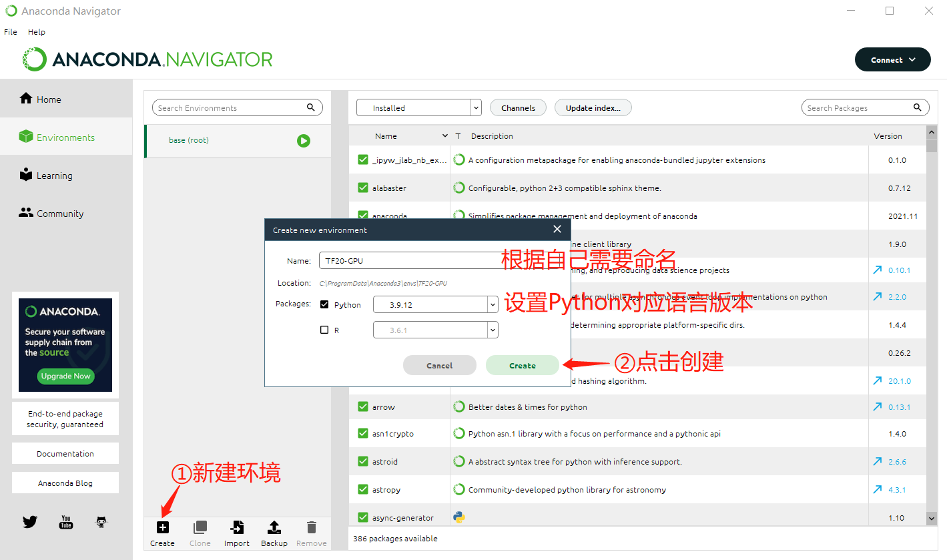Click the upgrade arrow next to arrow 0.13.1
Screen dimensions: 947x560
tap(877, 407)
